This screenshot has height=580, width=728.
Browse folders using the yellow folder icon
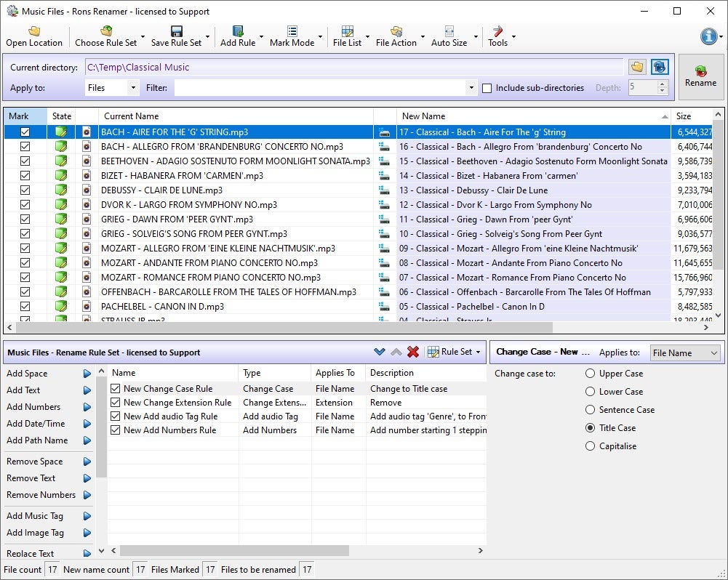pos(637,66)
